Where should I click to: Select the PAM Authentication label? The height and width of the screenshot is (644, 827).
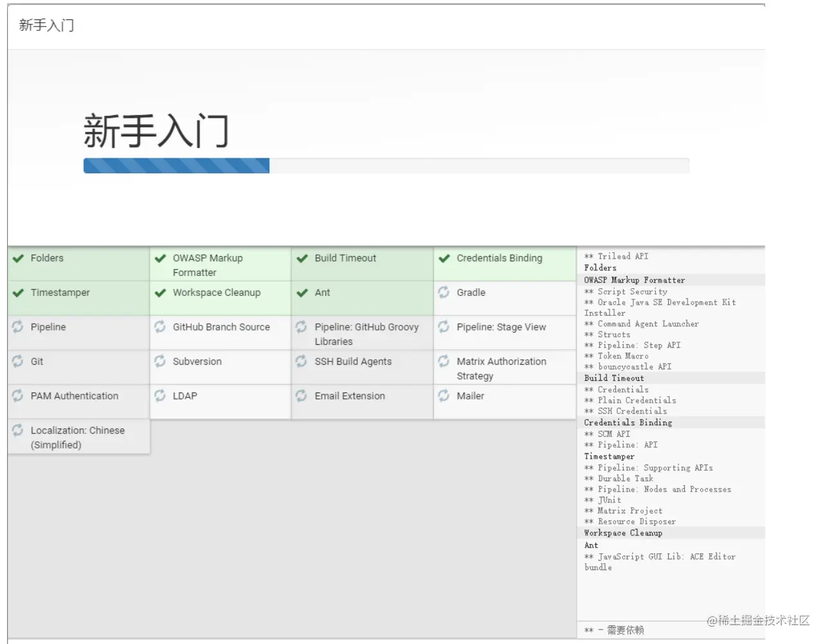[x=75, y=396]
